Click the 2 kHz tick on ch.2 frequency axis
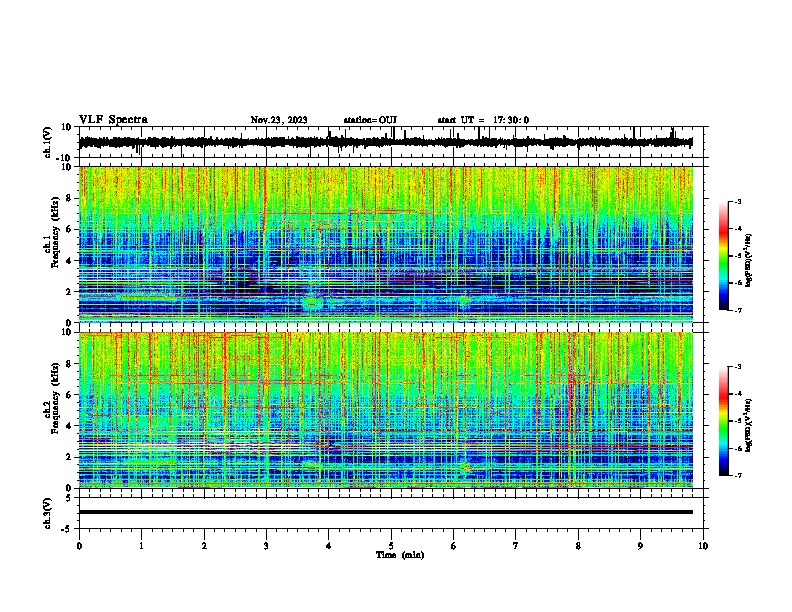Image resolution: width=792 pixels, height=612 pixels. (69, 457)
